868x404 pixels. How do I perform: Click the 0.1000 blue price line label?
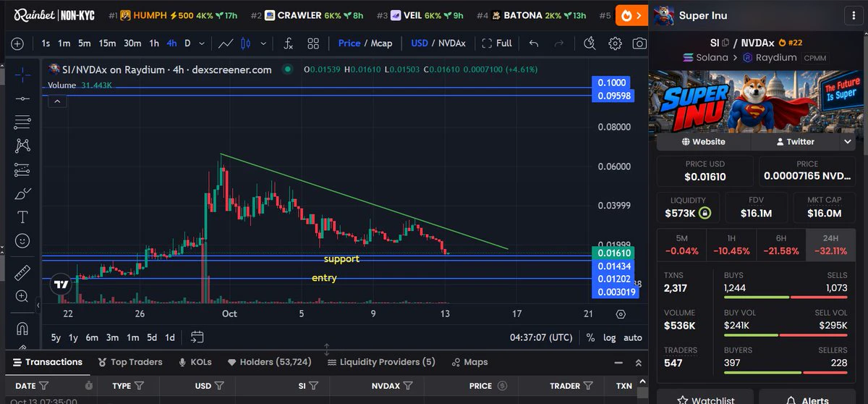click(x=612, y=83)
